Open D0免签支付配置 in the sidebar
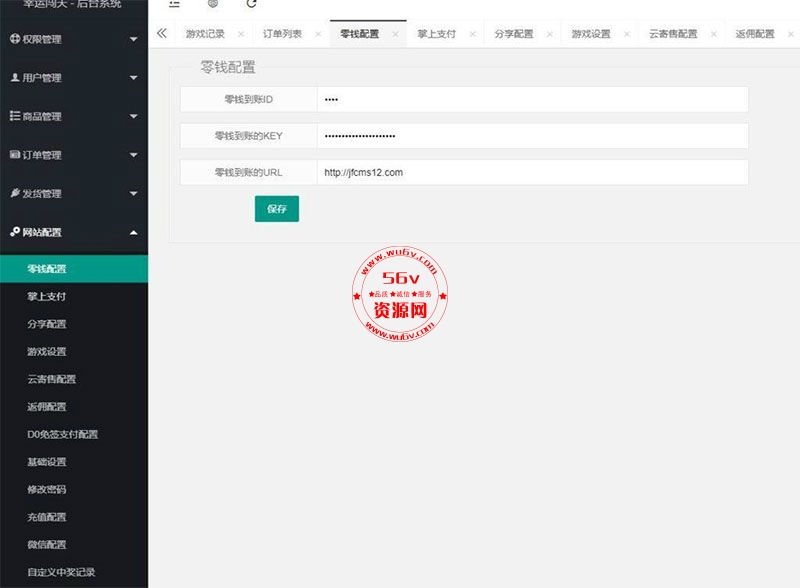This screenshot has width=800, height=588. (x=74, y=434)
